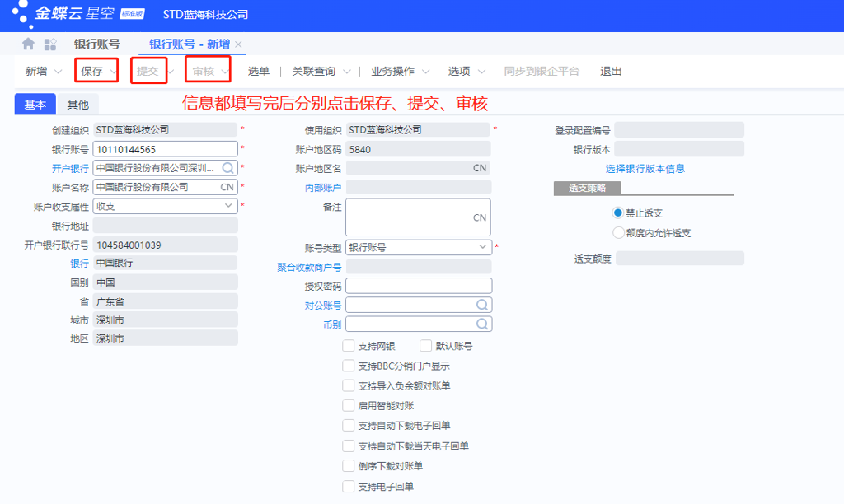Go to the home page icon
844x504 pixels.
(x=29, y=44)
